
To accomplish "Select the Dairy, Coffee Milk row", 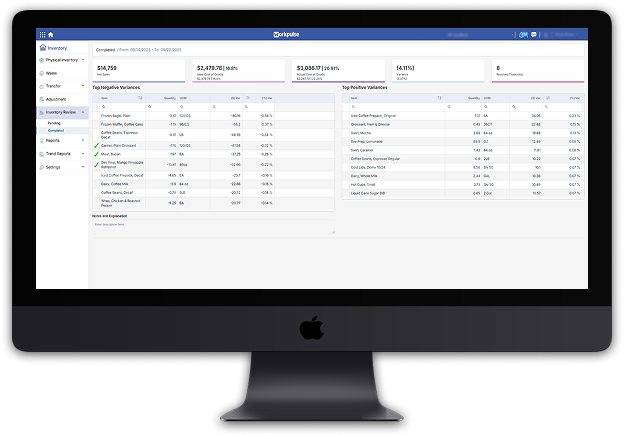I will 213,184.
